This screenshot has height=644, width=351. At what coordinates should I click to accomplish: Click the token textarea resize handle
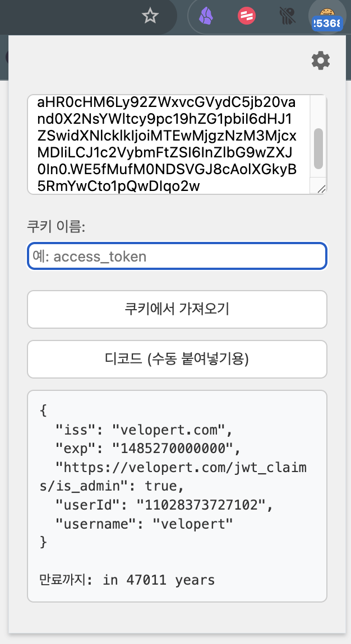coord(321,189)
